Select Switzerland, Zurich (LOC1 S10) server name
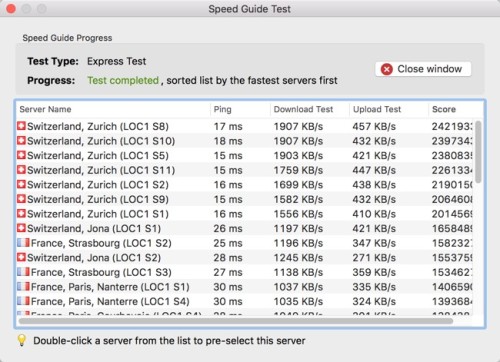The width and height of the screenshot is (500, 362). (101, 141)
